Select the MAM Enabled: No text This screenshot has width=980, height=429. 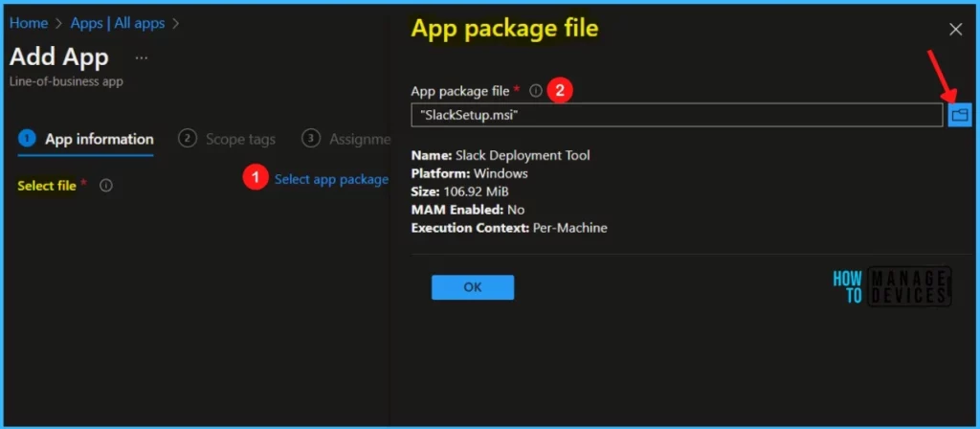click(467, 210)
